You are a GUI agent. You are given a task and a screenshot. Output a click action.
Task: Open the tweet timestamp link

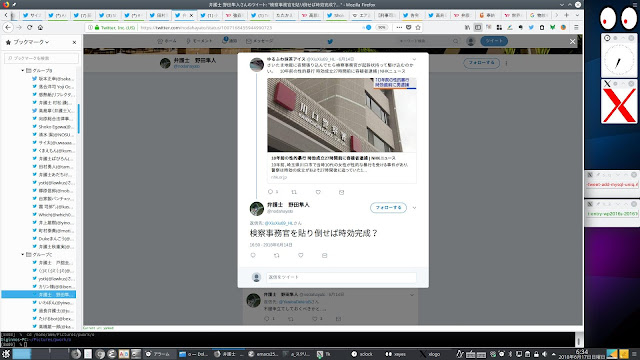[271, 245]
